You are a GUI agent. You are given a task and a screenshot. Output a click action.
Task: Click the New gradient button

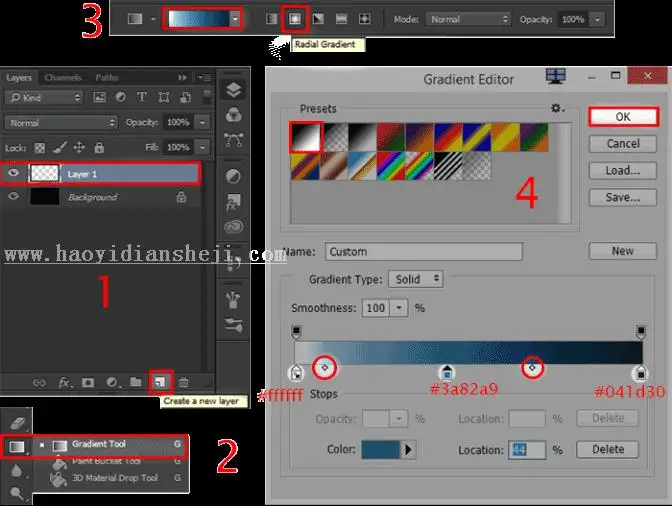[x=623, y=251]
